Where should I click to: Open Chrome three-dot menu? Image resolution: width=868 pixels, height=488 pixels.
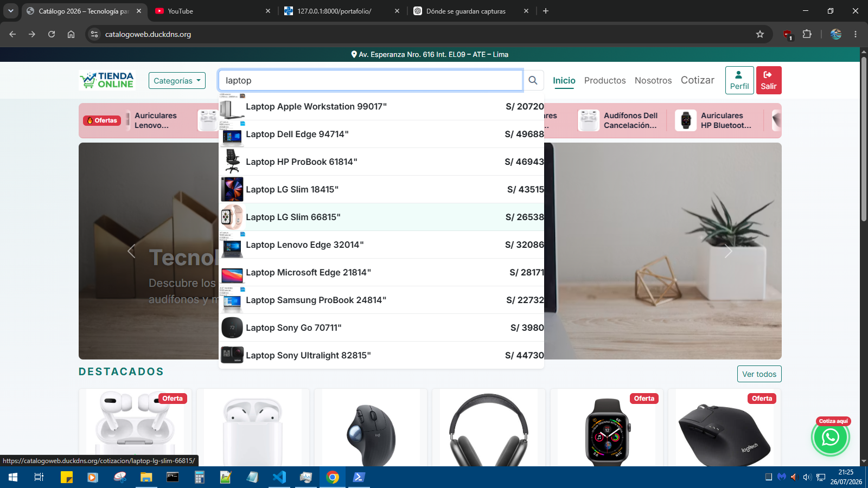(856, 34)
